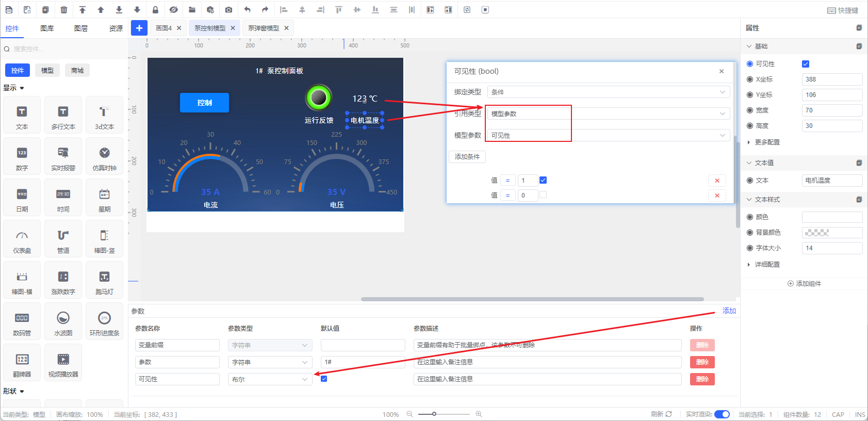Undo the last action
Screen dimensions: 868x421
coord(247,10)
